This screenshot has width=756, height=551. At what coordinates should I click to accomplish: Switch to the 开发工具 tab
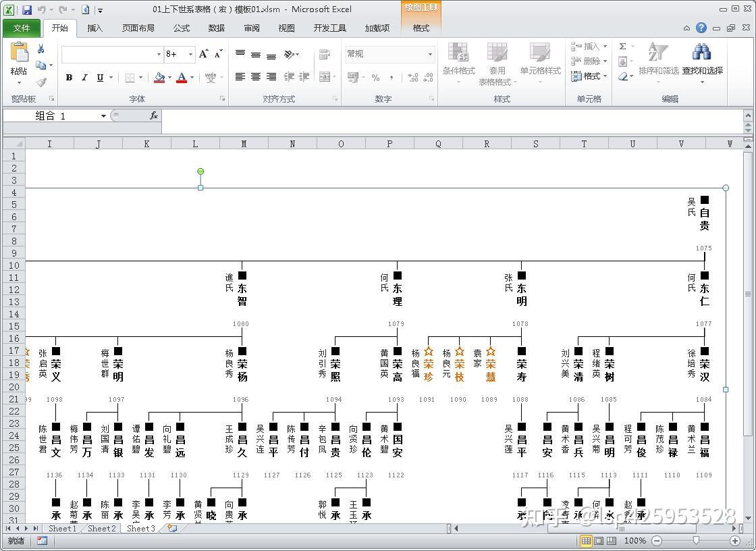pyautogui.click(x=330, y=28)
